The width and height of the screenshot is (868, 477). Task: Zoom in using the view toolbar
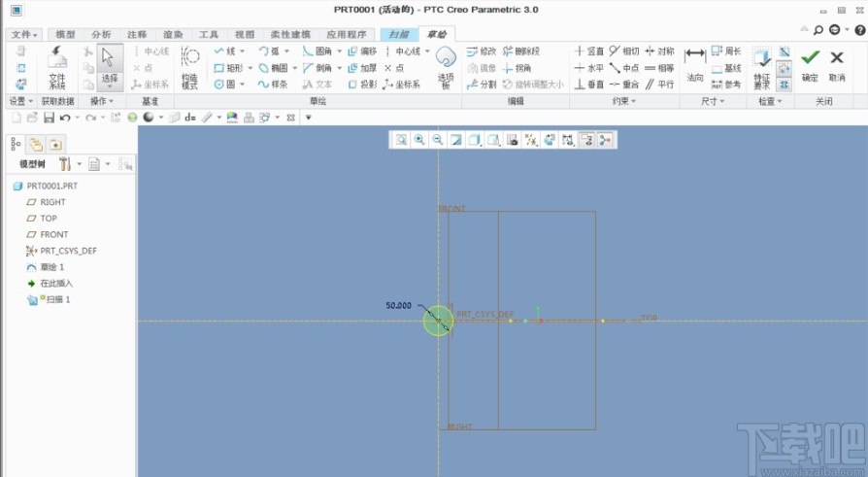[x=419, y=140]
